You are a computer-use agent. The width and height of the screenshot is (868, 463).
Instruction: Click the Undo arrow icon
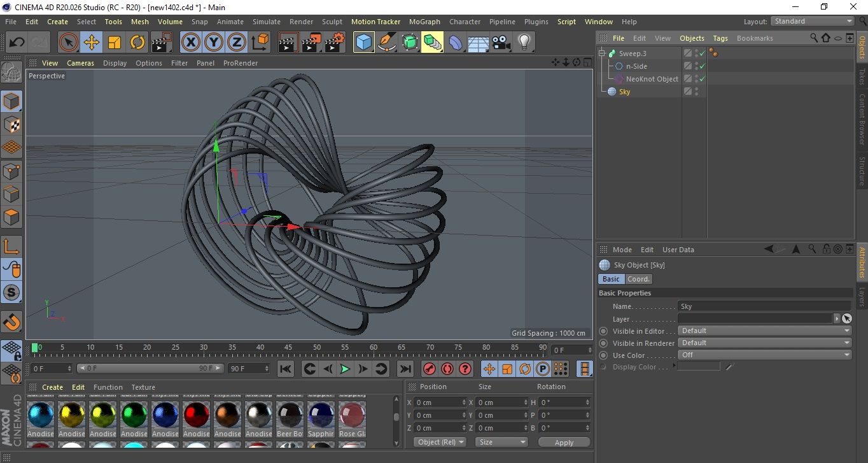(x=17, y=43)
